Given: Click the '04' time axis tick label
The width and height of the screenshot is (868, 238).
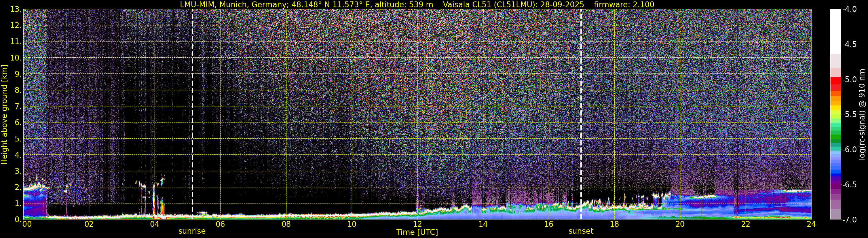Looking at the screenshot, I should click(154, 224).
